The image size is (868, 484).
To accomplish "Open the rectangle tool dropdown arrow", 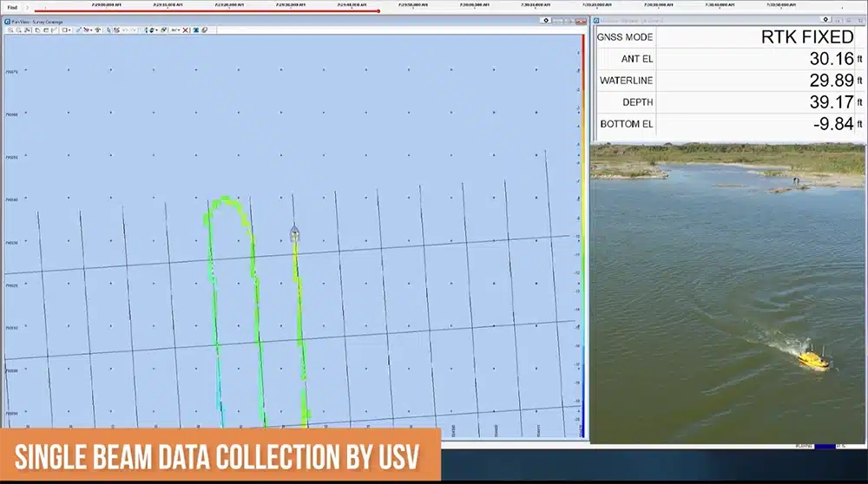I will click(x=70, y=30).
